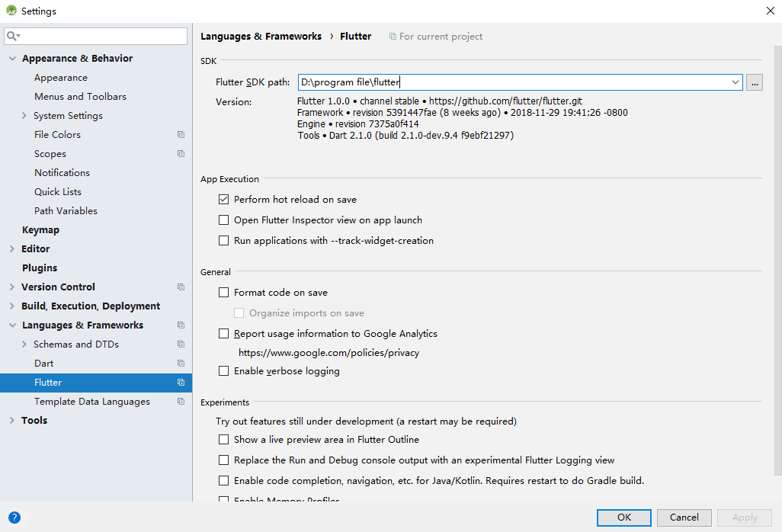Disable Perform hot reload on save

coord(223,200)
